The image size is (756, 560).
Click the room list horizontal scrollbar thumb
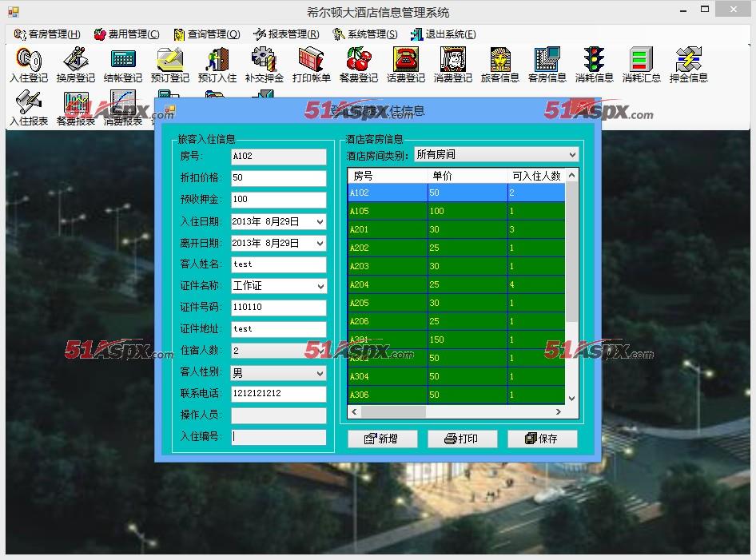point(393,411)
